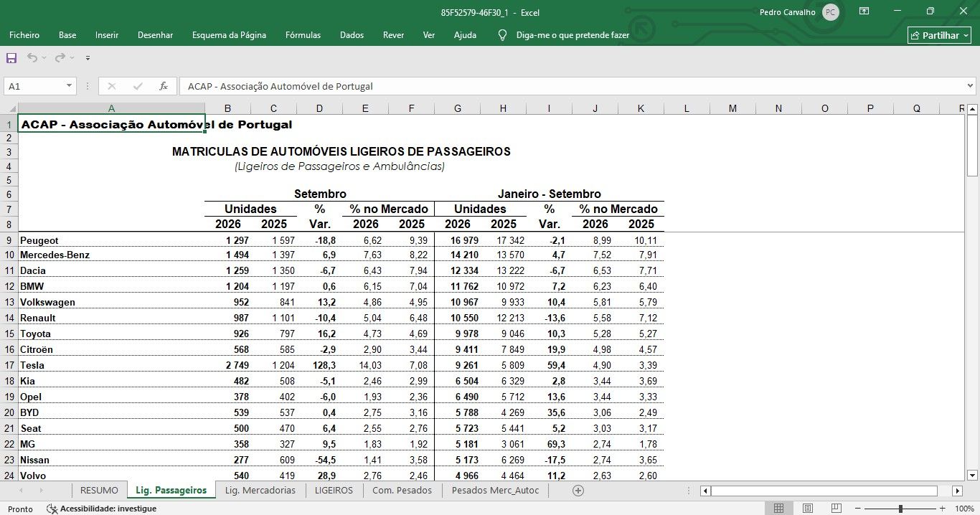Select the column D header

(319, 108)
